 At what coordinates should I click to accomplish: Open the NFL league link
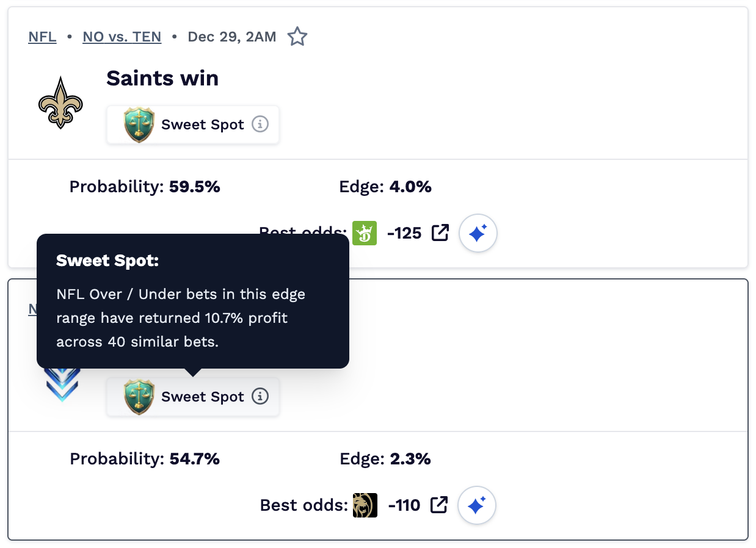coord(42,37)
